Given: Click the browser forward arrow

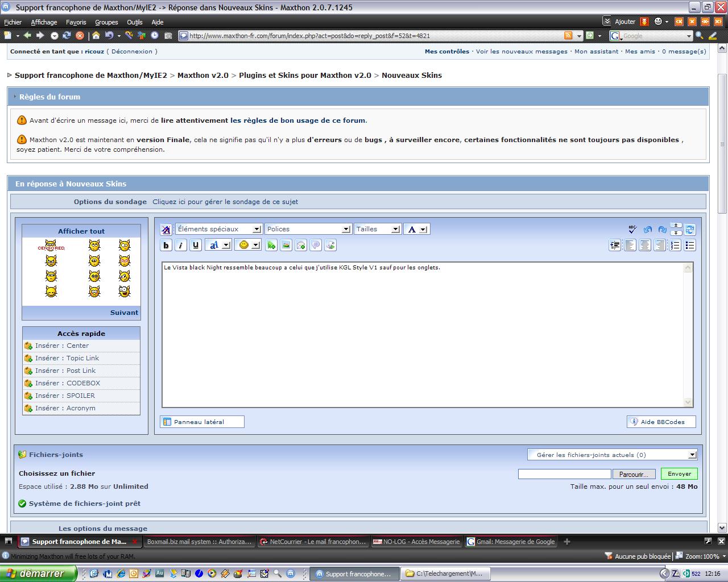Looking at the screenshot, I should pos(40,35).
